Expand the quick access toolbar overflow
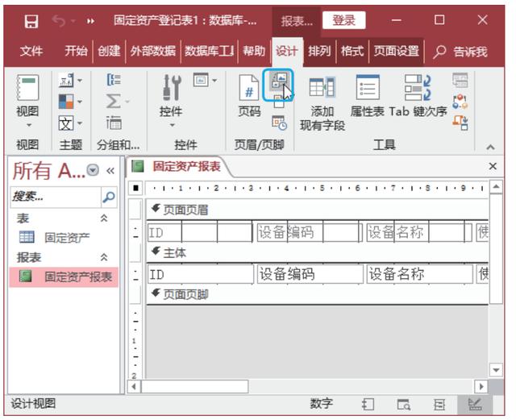 click(90, 22)
